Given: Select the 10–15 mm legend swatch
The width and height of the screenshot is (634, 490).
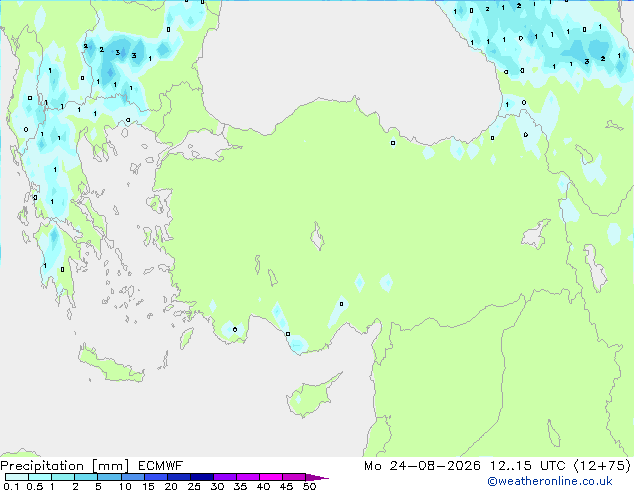Looking at the screenshot, I should pos(133,477).
